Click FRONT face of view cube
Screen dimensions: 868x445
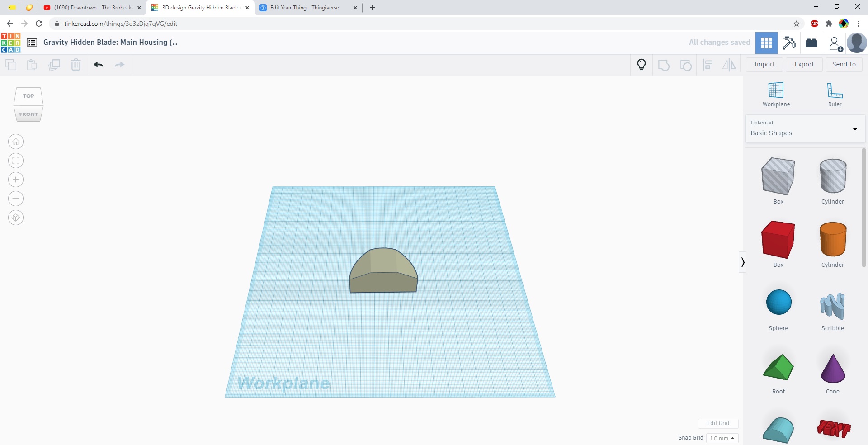[28, 114]
